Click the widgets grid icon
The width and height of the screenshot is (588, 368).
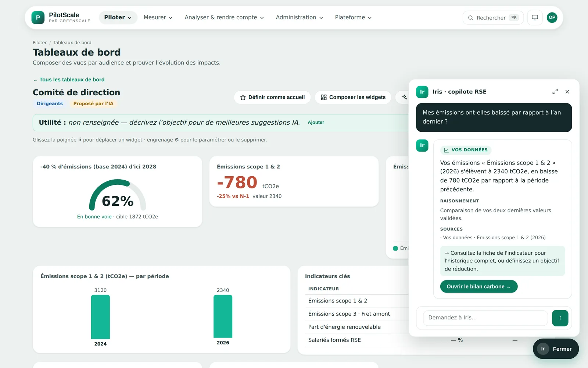coord(324,97)
